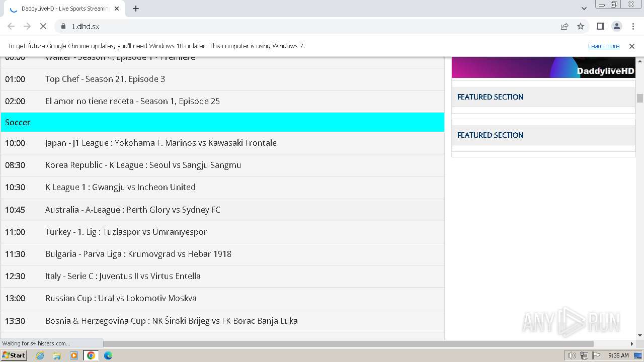Open Ural vs Lokomotiv Moskva match
This screenshot has height=362, width=644.
point(121,298)
